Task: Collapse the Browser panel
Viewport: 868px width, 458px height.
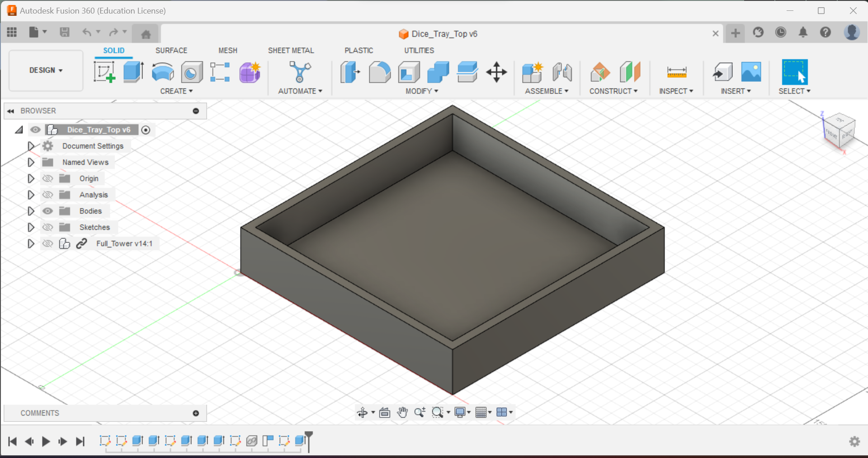Action: tap(10, 111)
